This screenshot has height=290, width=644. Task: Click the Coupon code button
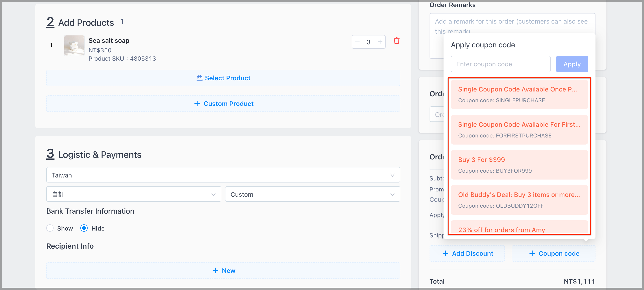[x=554, y=253]
